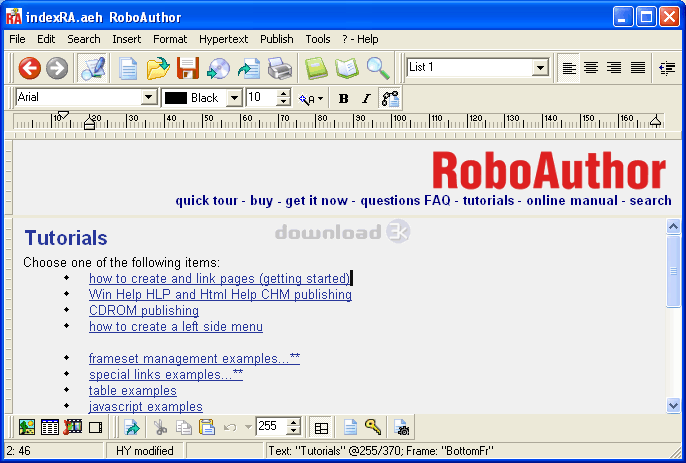Open the Edit menu

[x=46, y=39]
